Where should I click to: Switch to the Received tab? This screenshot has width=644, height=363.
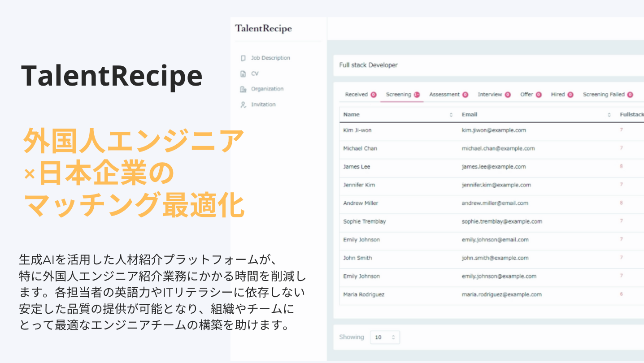click(x=361, y=95)
